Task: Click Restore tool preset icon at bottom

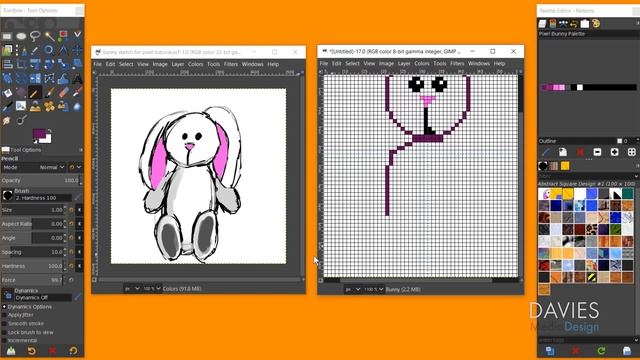Action: tap(31, 351)
